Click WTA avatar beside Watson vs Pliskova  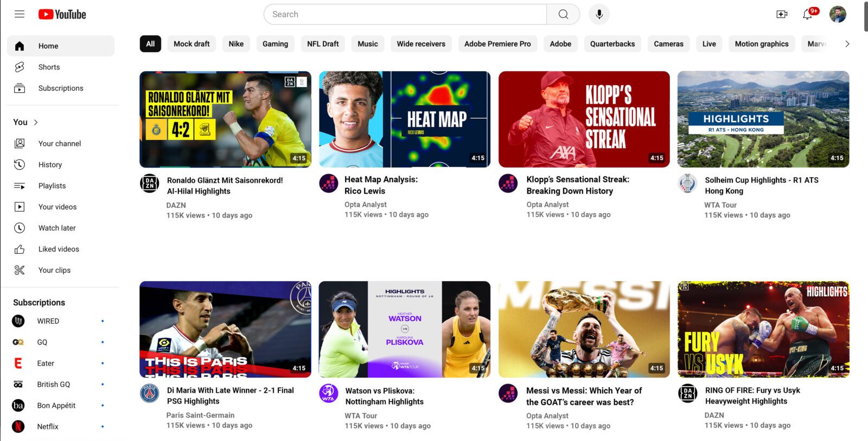pos(329,393)
